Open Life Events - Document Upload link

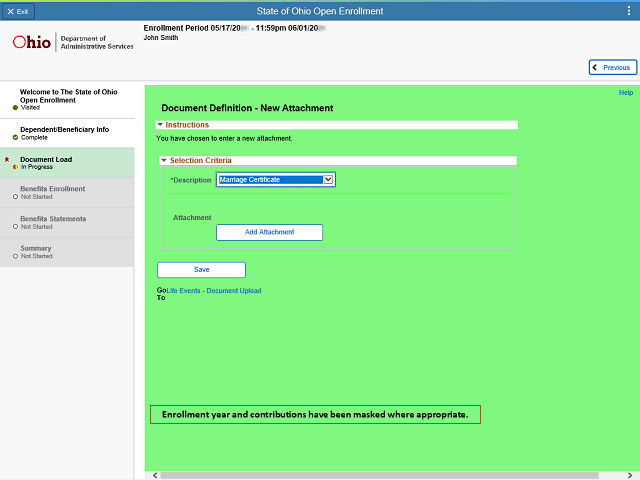click(x=214, y=291)
